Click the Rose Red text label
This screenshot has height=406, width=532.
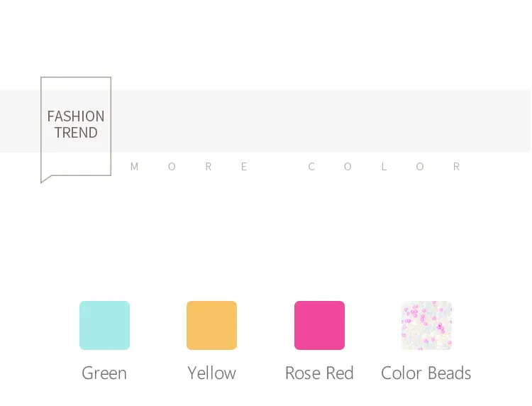(x=319, y=373)
